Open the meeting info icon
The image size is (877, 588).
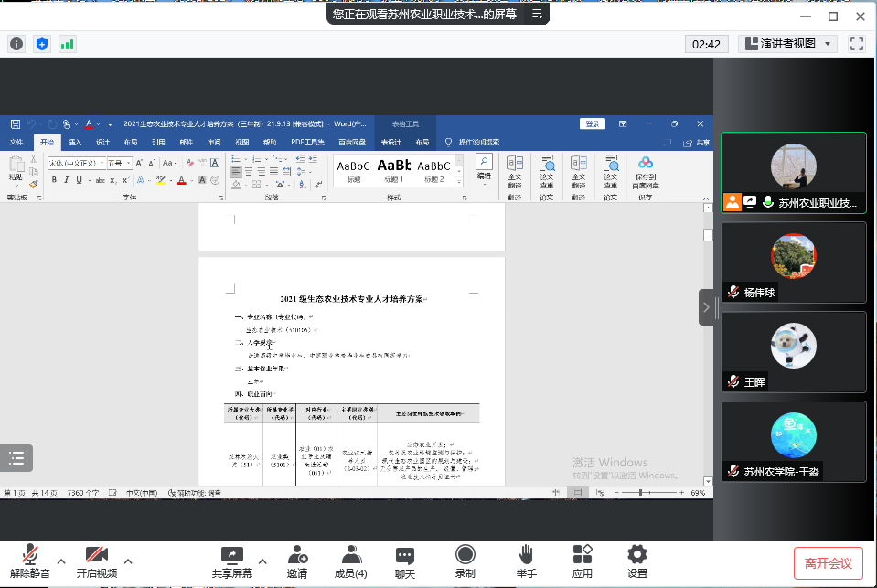(x=16, y=44)
